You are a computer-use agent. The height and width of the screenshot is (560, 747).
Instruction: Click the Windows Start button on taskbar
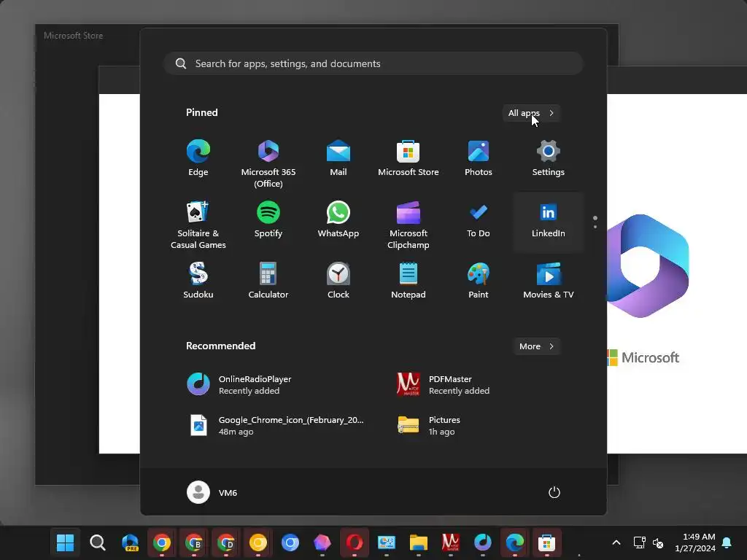(65, 542)
